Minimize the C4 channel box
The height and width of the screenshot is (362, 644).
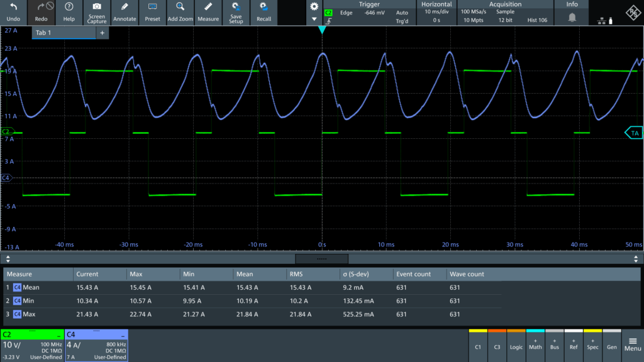[x=123, y=336]
